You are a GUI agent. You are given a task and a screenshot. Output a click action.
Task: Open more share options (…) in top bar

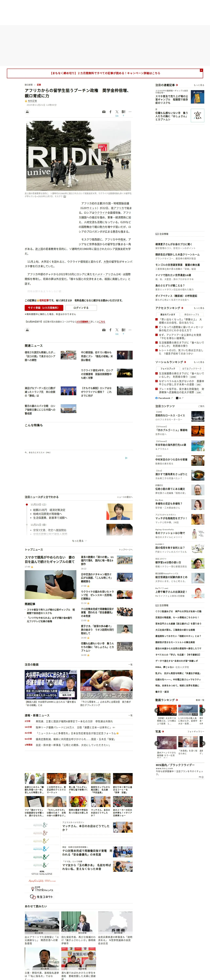[130, 112]
